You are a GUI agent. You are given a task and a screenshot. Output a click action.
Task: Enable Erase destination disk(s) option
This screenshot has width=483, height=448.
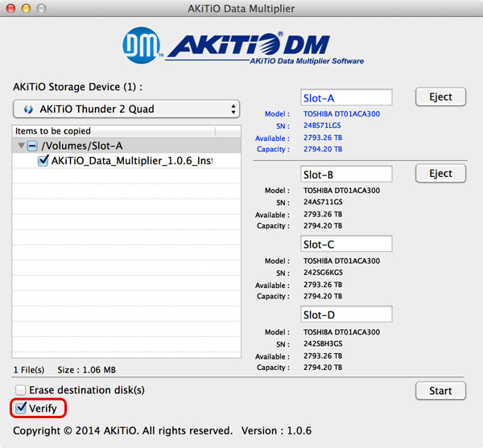[x=21, y=390]
